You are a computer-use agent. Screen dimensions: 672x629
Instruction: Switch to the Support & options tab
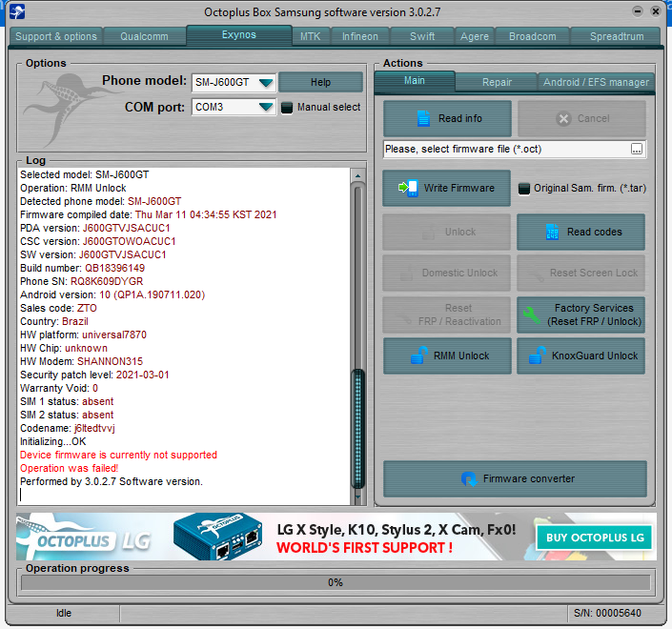[56, 36]
